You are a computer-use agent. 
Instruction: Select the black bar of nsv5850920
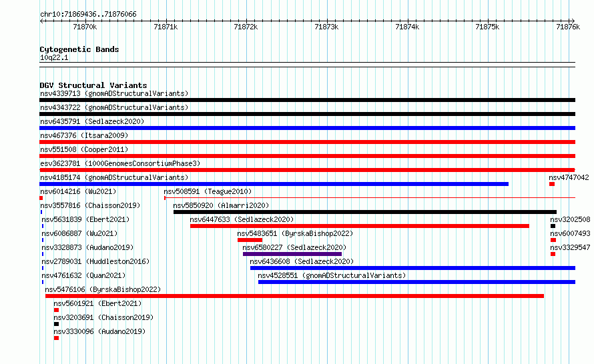coord(365,212)
